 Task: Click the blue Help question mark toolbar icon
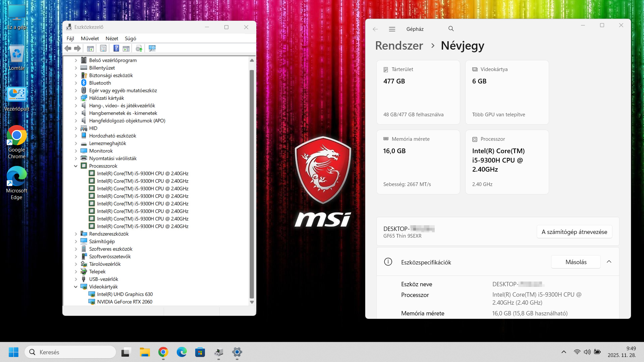coord(116,48)
